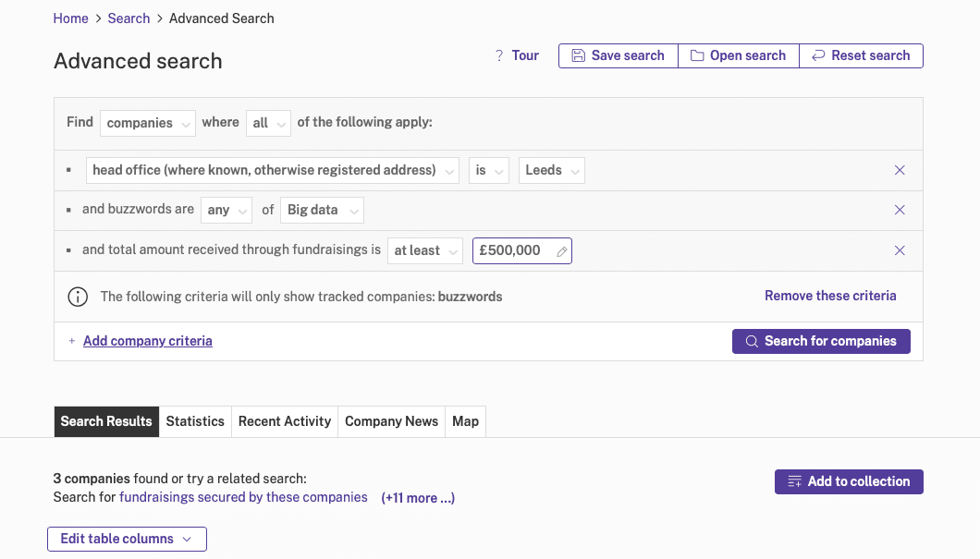
Task: Click Remove these criteria link
Action: pyautogui.click(x=830, y=296)
